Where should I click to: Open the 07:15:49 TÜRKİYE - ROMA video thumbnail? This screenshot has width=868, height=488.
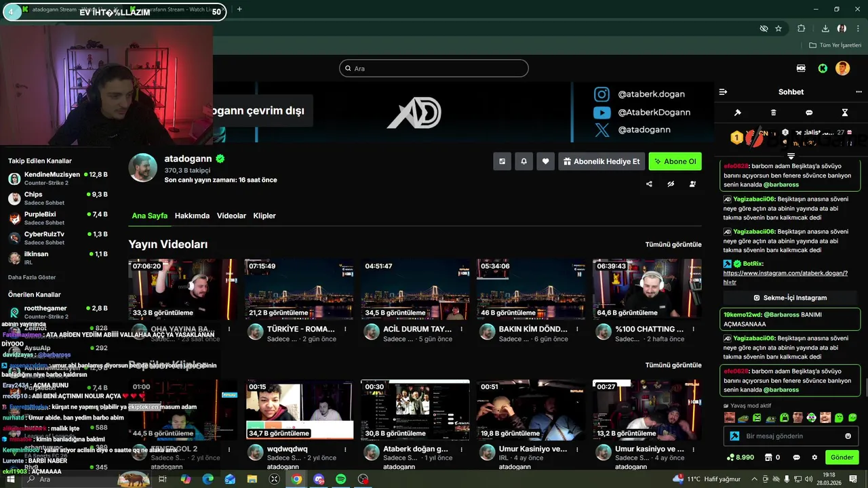pos(299,289)
